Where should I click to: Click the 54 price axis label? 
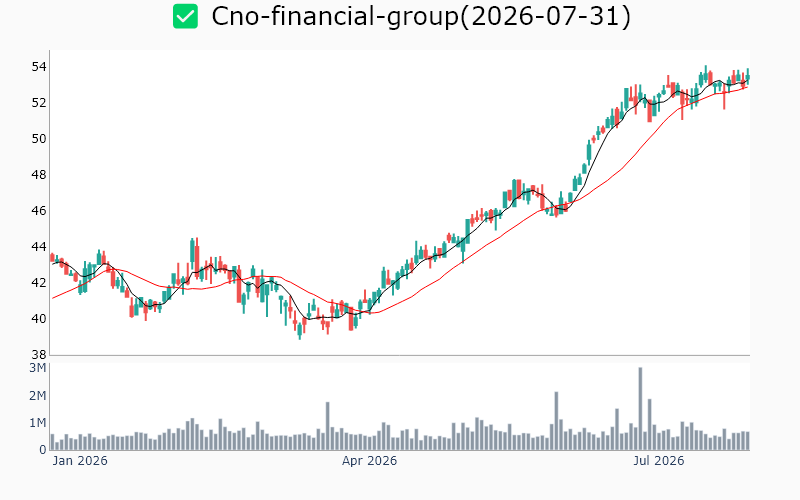click(x=39, y=67)
